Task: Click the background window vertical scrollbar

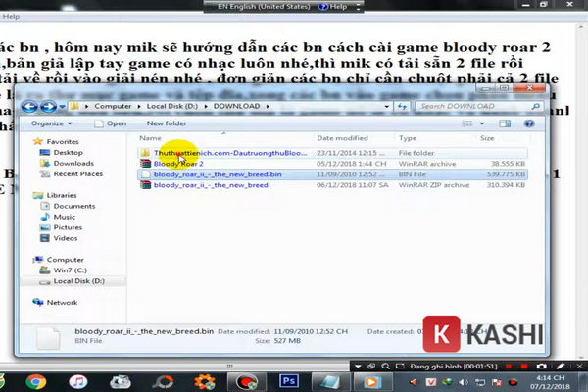Action: [x=583, y=189]
